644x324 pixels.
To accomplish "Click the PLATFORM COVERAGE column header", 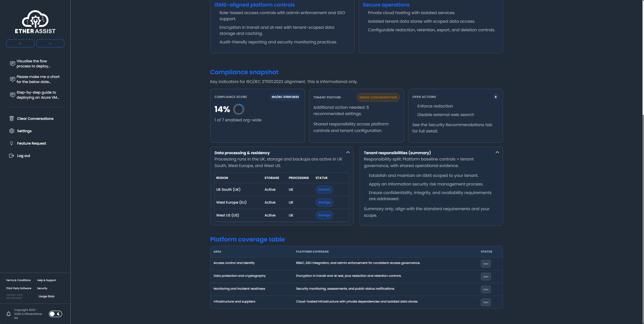I will [312, 252].
